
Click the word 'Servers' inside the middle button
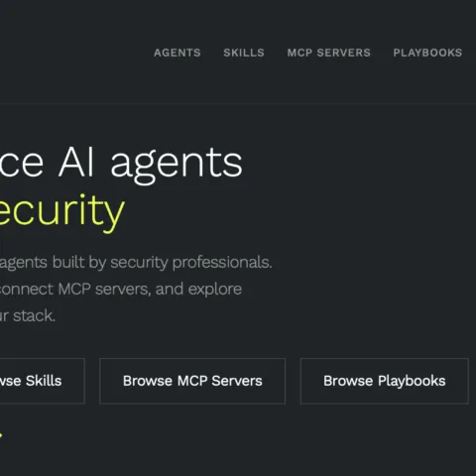(237, 381)
